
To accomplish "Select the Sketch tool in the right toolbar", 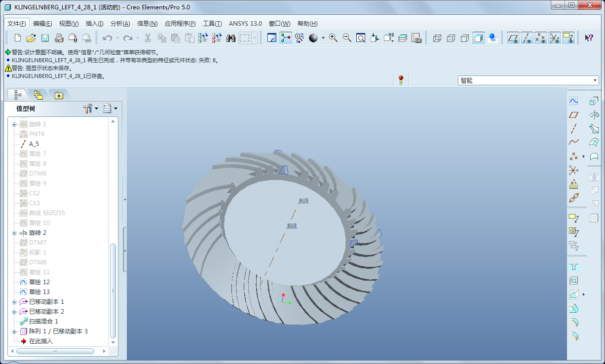I will coord(573,101).
